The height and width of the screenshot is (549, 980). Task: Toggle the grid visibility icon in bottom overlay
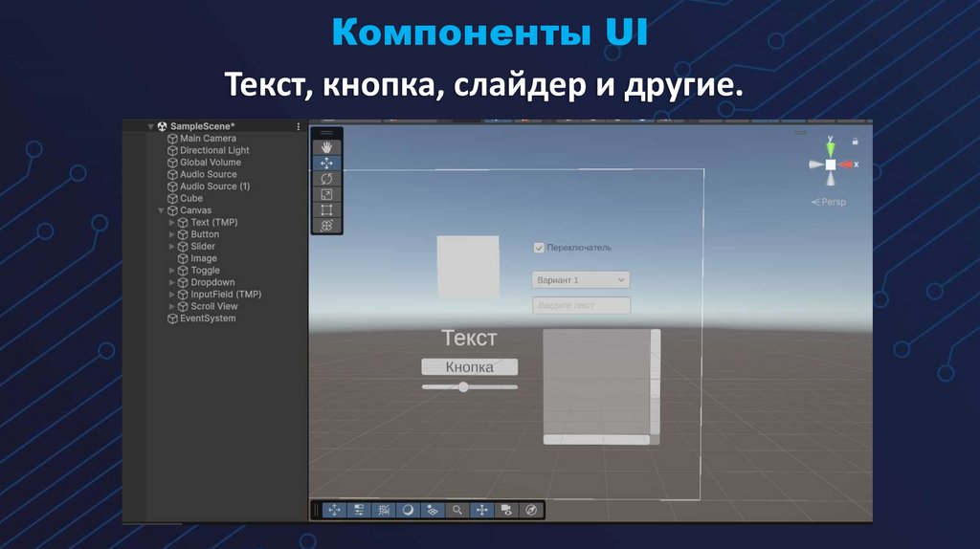(384, 511)
